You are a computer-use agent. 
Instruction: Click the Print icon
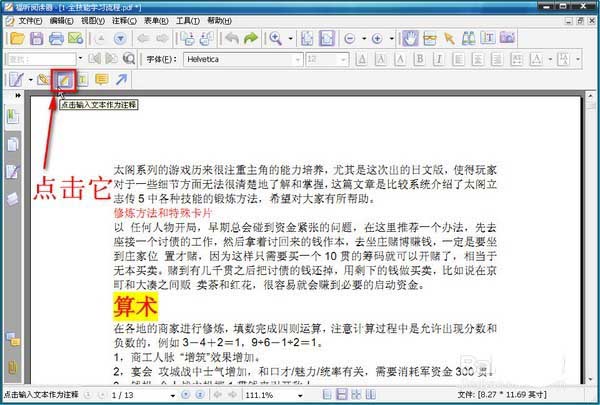pos(56,39)
